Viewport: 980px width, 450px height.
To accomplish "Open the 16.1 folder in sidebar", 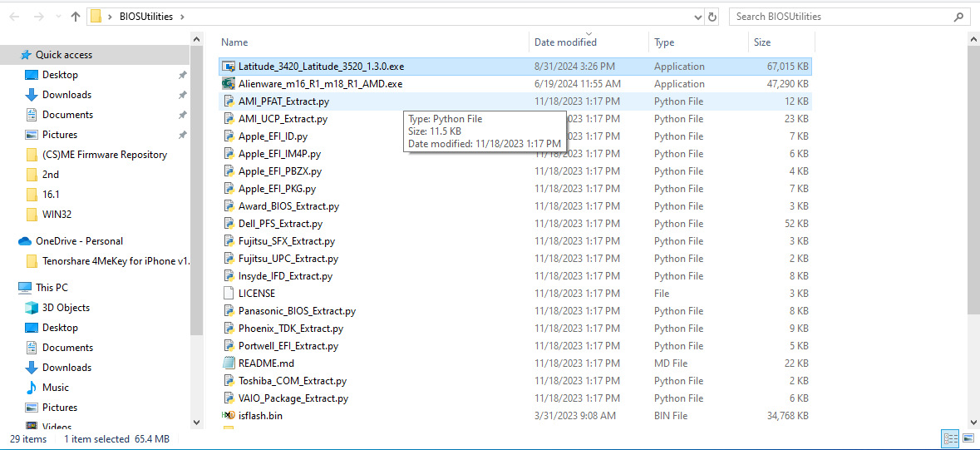I will pos(52,195).
